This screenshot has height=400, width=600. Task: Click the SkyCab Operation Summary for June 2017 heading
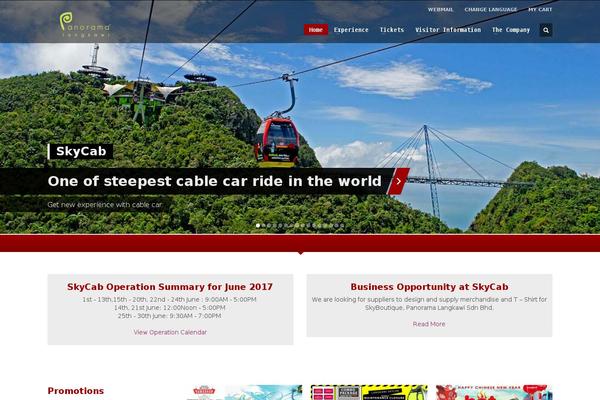pyautogui.click(x=170, y=287)
